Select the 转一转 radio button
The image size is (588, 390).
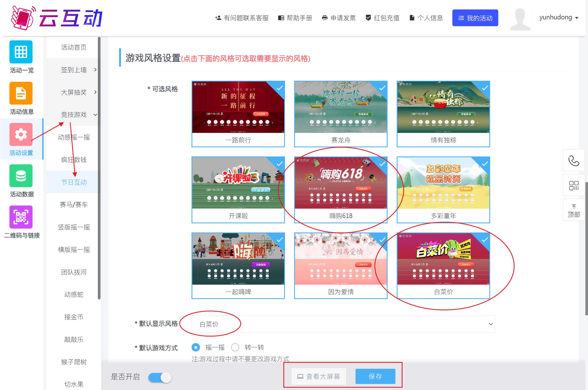pyautogui.click(x=235, y=348)
